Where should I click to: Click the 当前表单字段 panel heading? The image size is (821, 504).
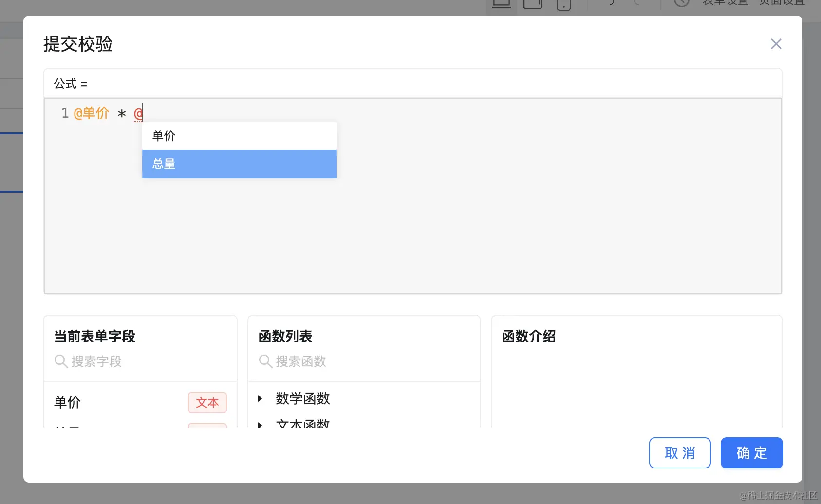[94, 336]
